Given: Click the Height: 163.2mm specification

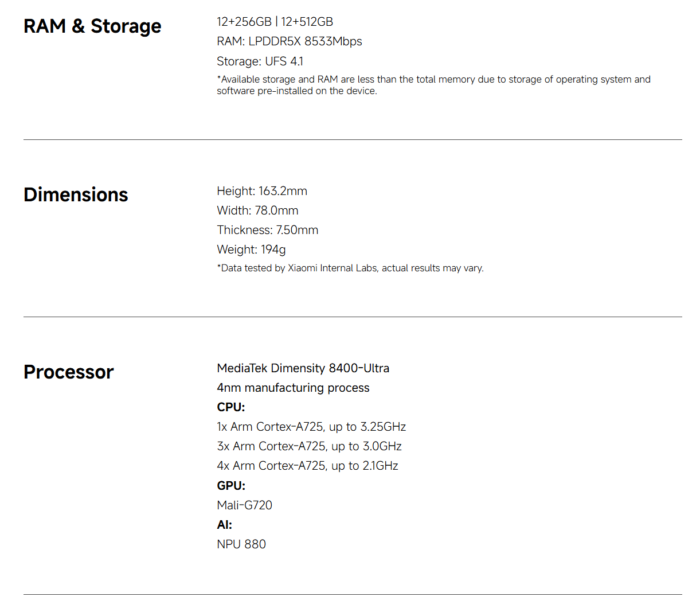Looking at the screenshot, I should coord(261,191).
